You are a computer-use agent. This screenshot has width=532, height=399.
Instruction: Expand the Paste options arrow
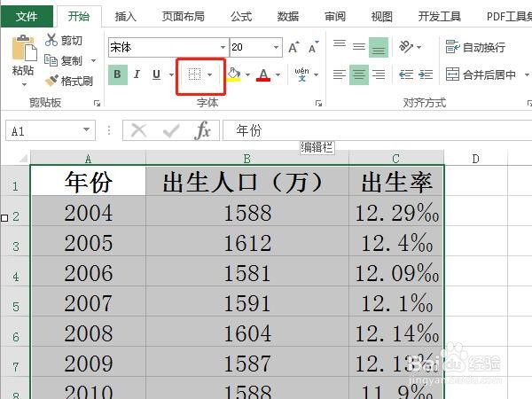24,84
